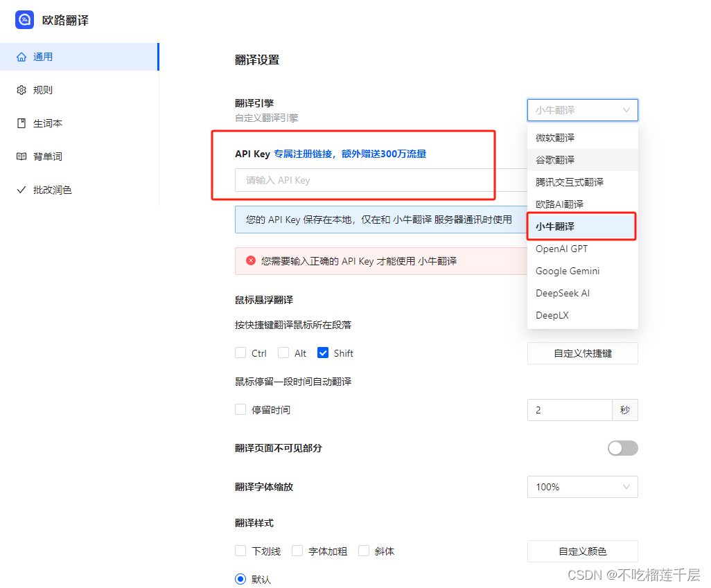Enable the Alt hotkey checkbox
The width and height of the screenshot is (711, 588).
click(283, 353)
